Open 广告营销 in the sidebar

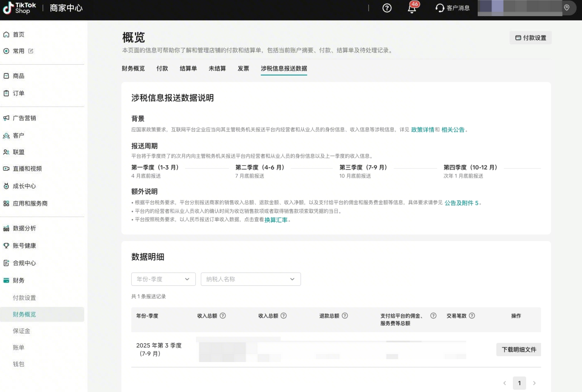(x=24, y=118)
